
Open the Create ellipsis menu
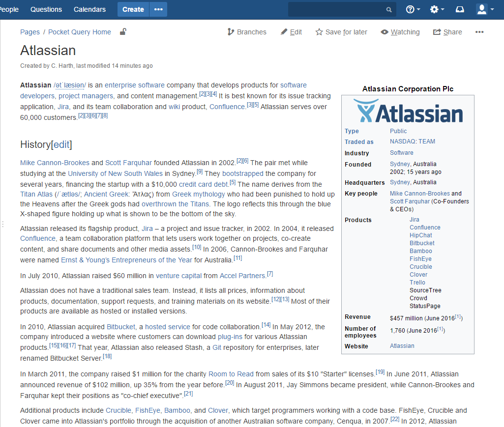[x=158, y=9]
